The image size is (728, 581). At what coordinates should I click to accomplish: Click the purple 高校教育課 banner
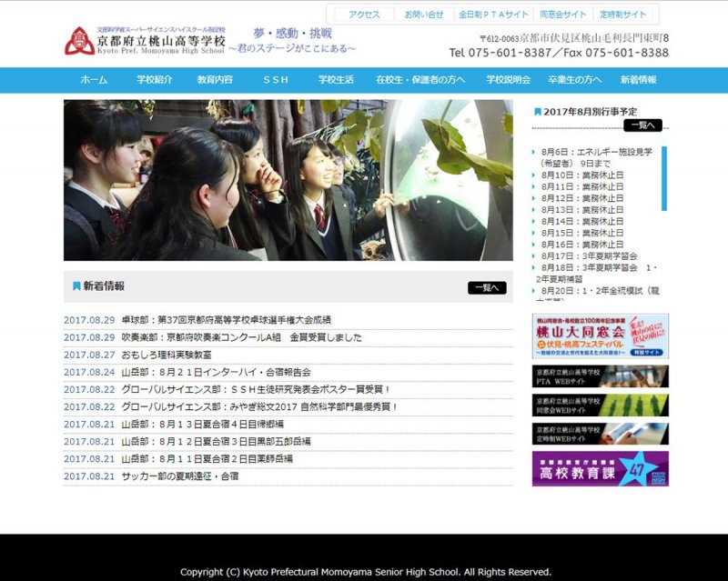[600, 468]
